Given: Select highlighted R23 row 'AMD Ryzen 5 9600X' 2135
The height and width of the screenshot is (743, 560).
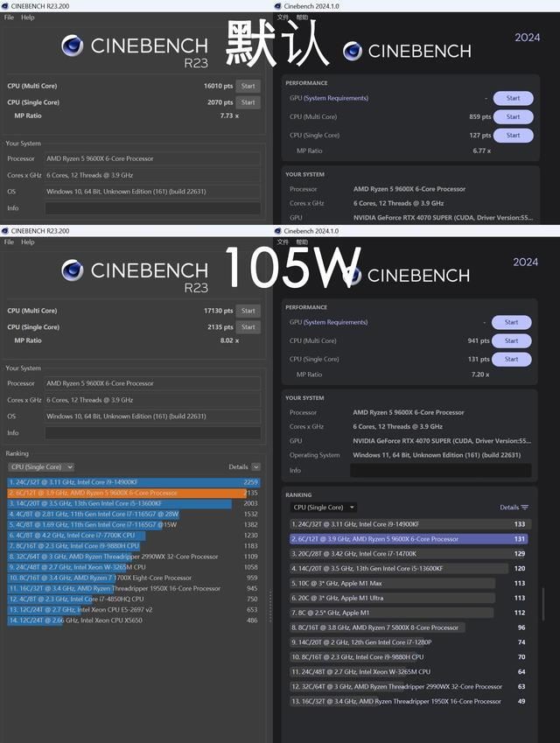Looking at the screenshot, I should pos(134,493).
